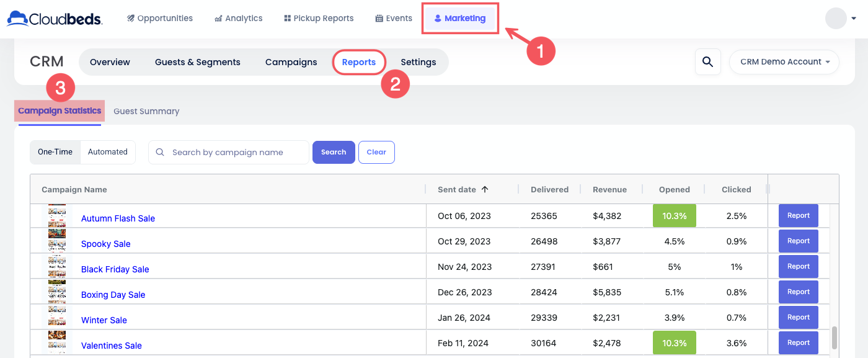Select the One-Time campaign toggle
The image size is (868, 358).
(55, 152)
